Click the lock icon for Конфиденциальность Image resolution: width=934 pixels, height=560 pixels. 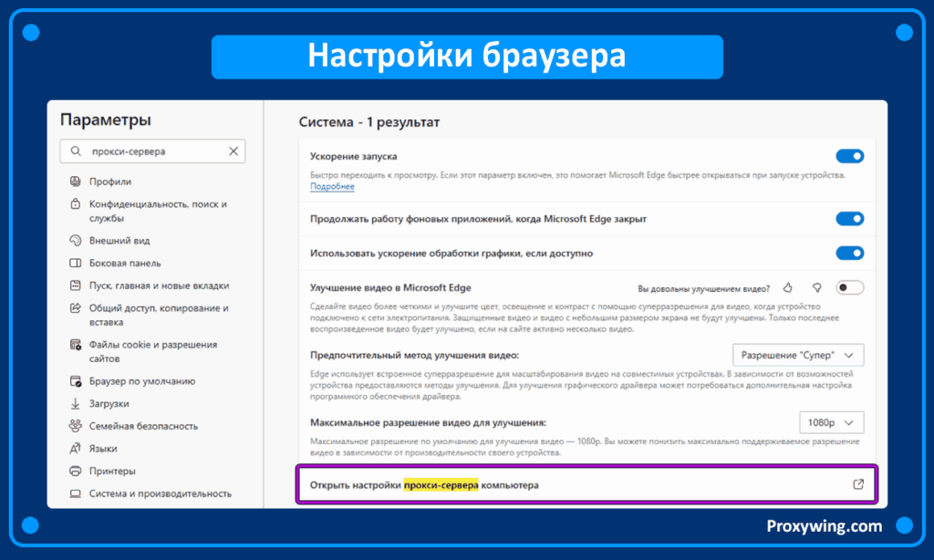[75, 203]
